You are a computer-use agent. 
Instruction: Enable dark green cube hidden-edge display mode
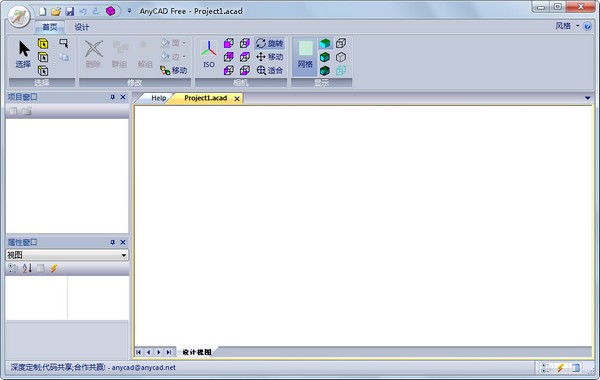tap(325, 70)
